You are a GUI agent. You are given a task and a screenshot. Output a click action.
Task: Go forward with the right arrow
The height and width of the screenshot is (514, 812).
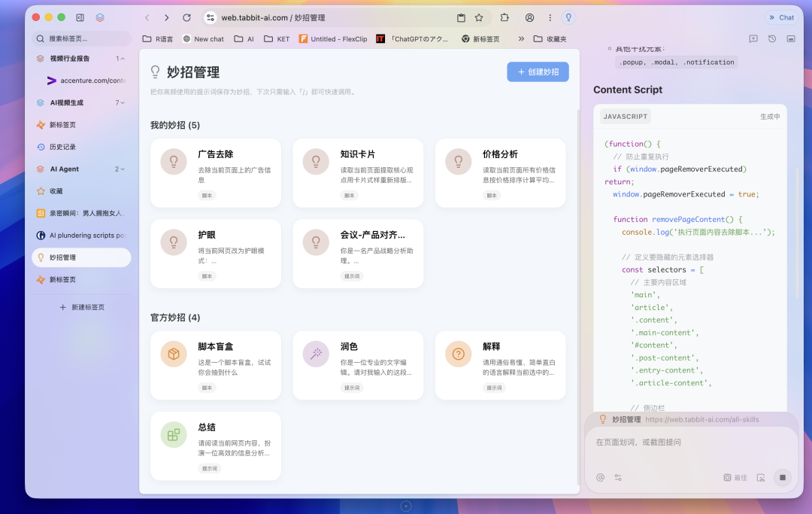166,17
